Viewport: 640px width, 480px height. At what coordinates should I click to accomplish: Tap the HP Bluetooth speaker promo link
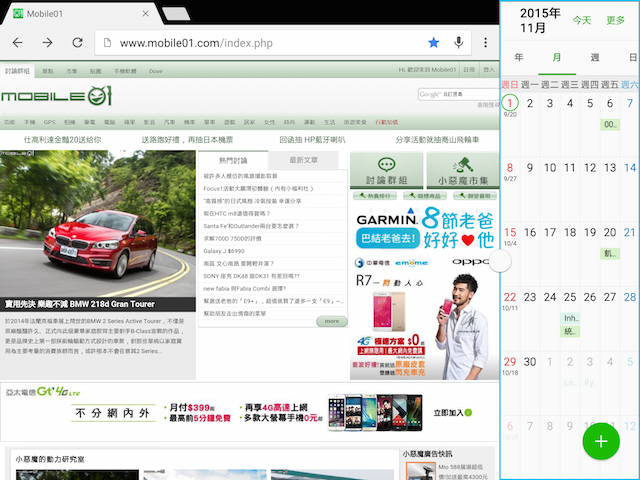pos(312,140)
